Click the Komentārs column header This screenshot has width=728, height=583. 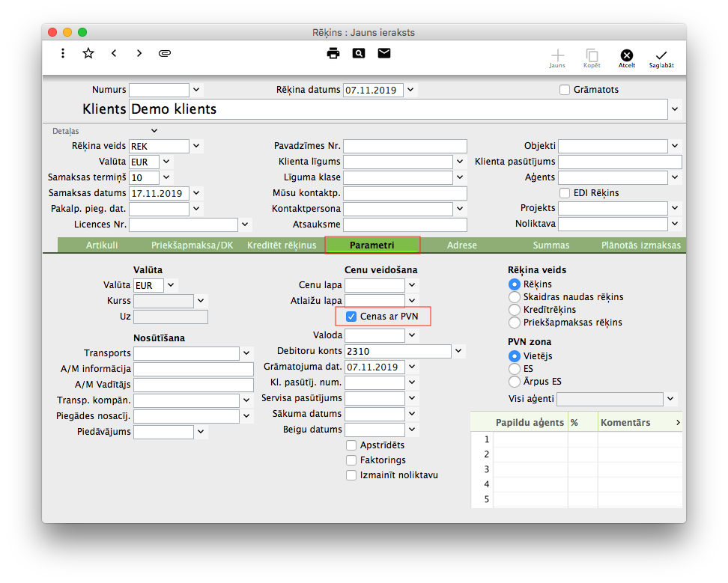(x=625, y=423)
